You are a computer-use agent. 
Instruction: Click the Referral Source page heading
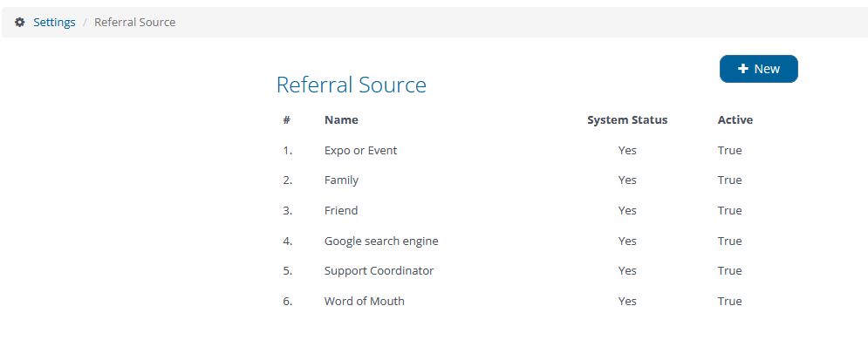click(352, 85)
